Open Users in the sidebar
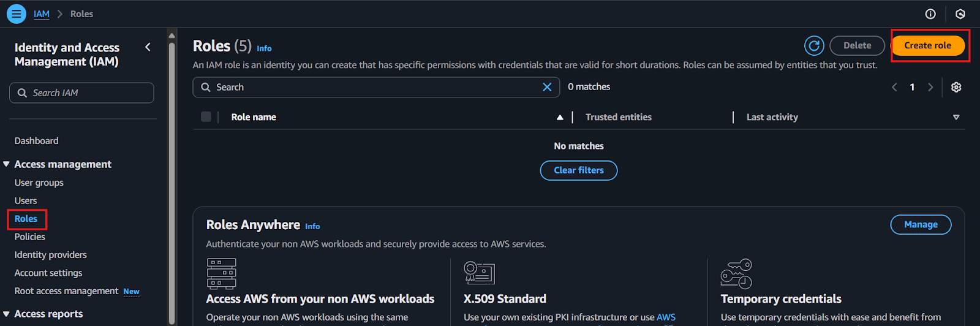This screenshot has width=980, height=326. [x=26, y=200]
